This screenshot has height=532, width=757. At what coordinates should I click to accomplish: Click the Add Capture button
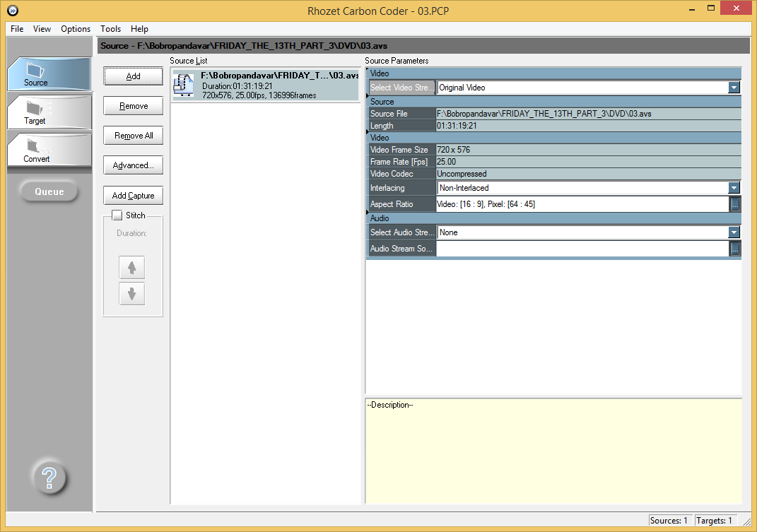click(133, 196)
